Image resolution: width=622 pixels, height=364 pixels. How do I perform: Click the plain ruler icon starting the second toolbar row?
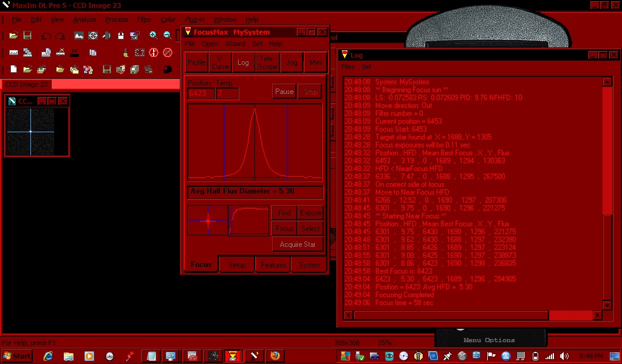tap(13, 52)
